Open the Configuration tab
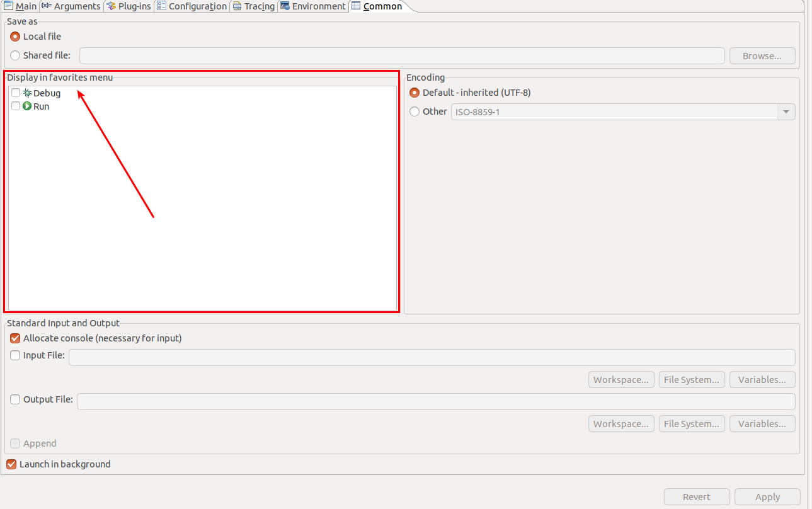This screenshot has width=812, height=509. tap(192, 6)
